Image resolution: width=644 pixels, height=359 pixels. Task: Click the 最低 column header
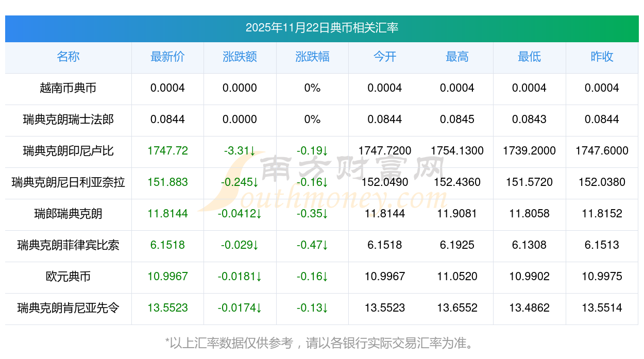tap(529, 57)
